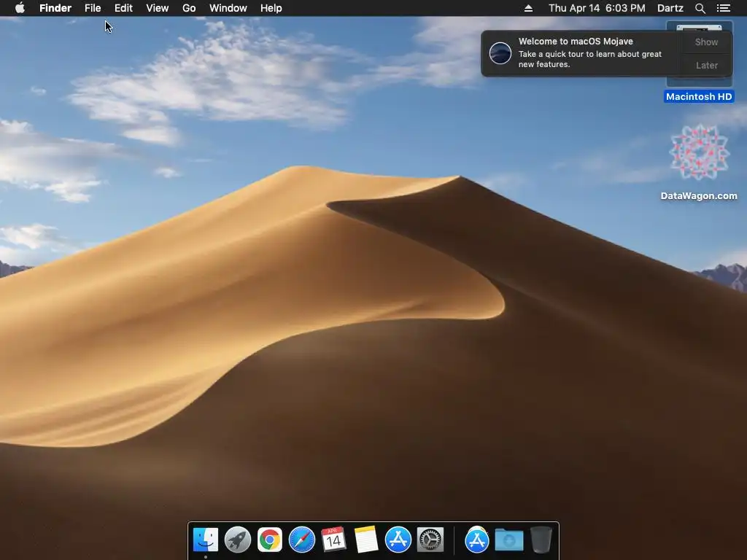Open Finder from the dock
Viewport: 747px width, 560px height.
coord(206,540)
